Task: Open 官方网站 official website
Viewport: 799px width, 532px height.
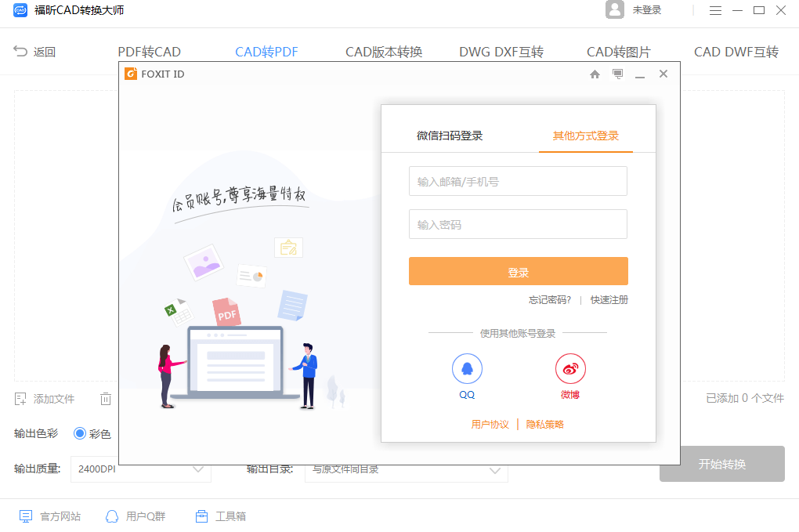Action: [50, 516]
